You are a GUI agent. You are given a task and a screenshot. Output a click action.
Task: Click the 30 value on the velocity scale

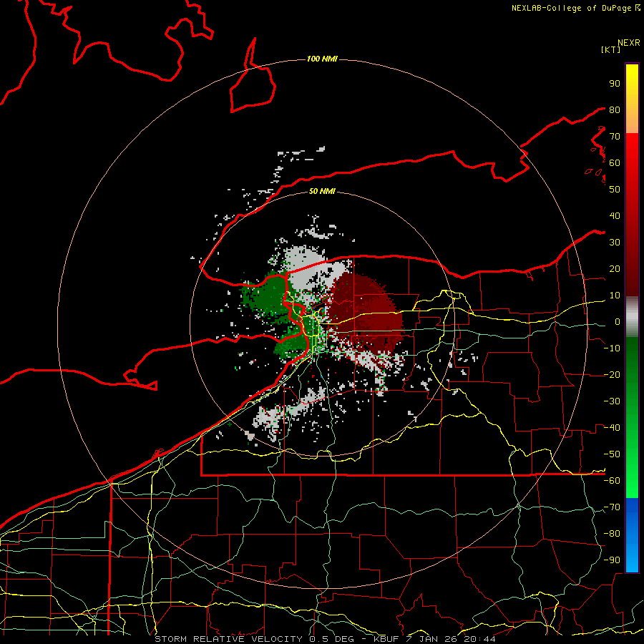tap(615, 243)
